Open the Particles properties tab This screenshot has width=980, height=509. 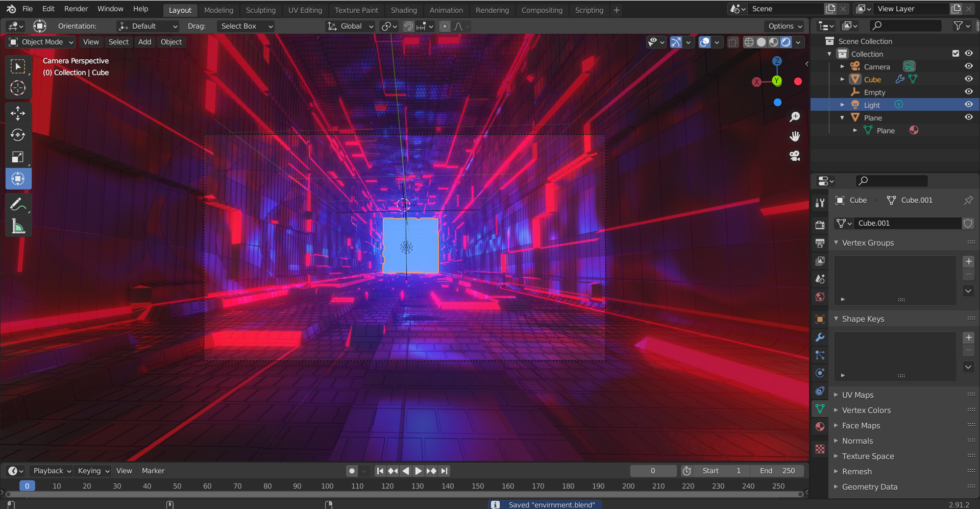[820, 355]
